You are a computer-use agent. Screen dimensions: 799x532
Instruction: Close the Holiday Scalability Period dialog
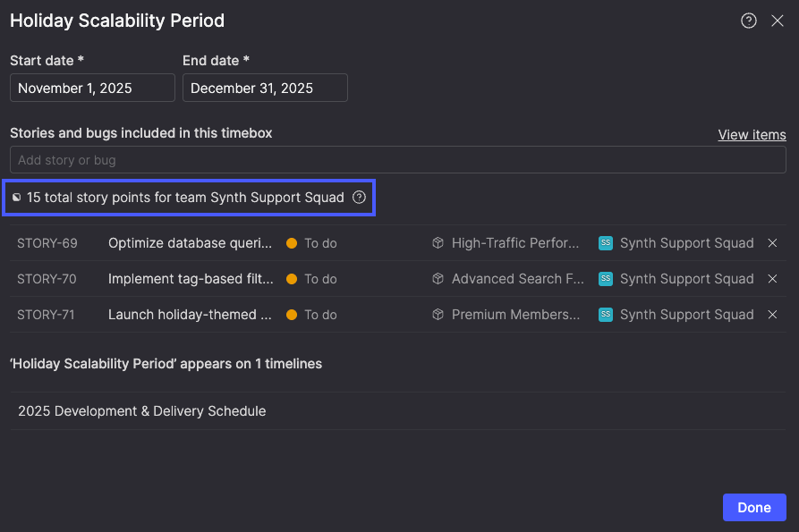[x=777, y=21]
